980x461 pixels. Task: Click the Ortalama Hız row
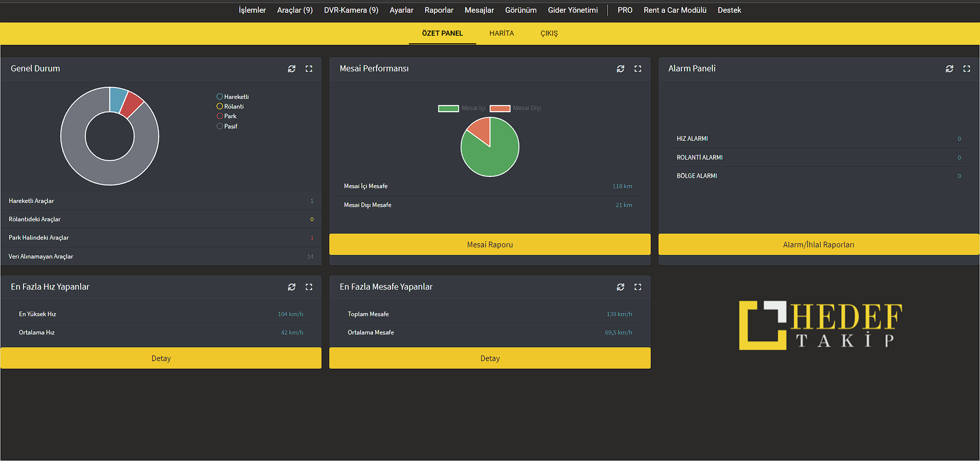(x=161, y=332)
